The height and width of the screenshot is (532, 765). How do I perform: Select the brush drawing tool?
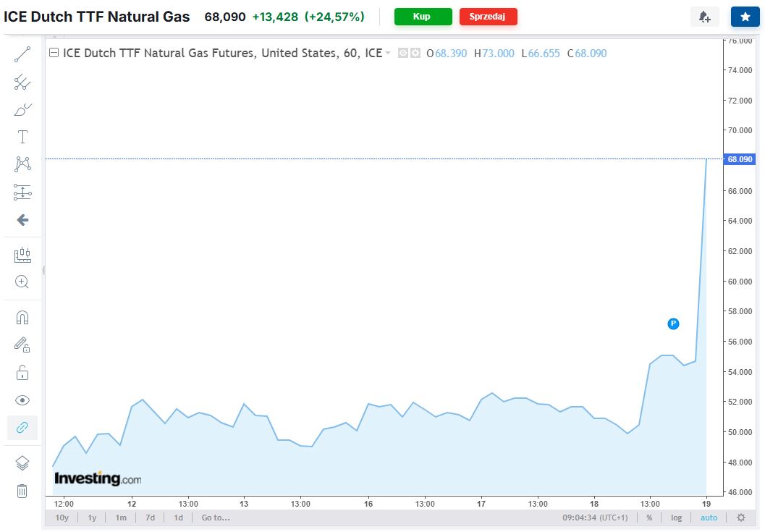pos(22,109)
